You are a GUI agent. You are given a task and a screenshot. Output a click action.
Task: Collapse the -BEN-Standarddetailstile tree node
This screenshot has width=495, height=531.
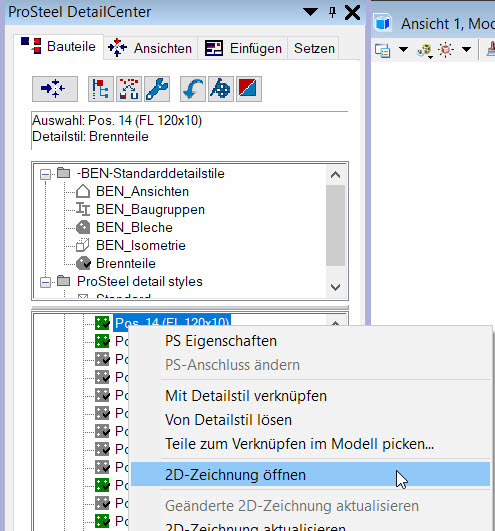click(45, 174)
